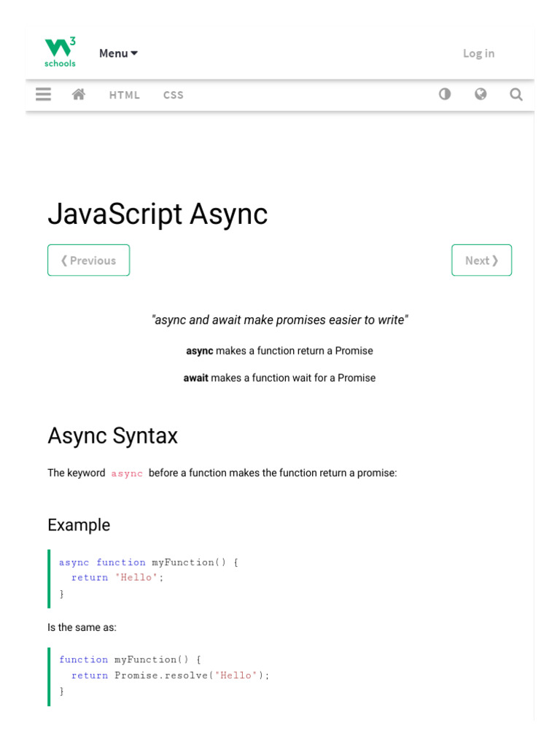This screenshot has height=747, width=560.
Task: Click the "function myFunction() {" line in second example
Action: 130,659
